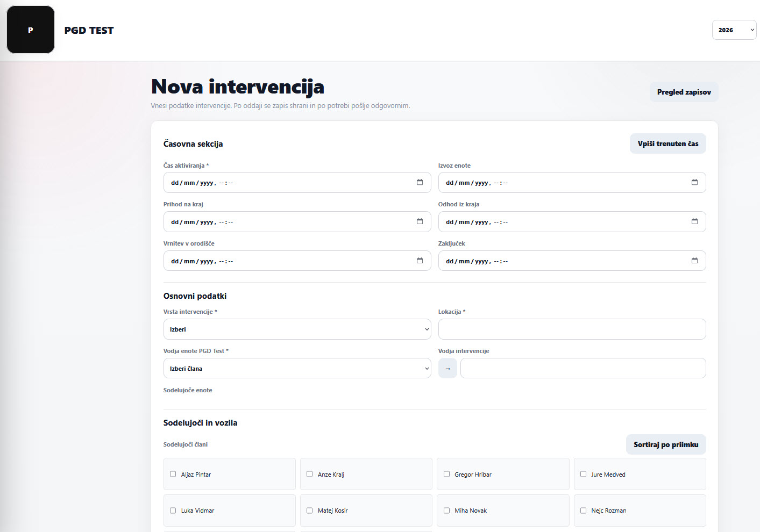Click the Vpiši trenuten čas button
The width and height of the screenshot is (760, 532).
tap(668, 143)
